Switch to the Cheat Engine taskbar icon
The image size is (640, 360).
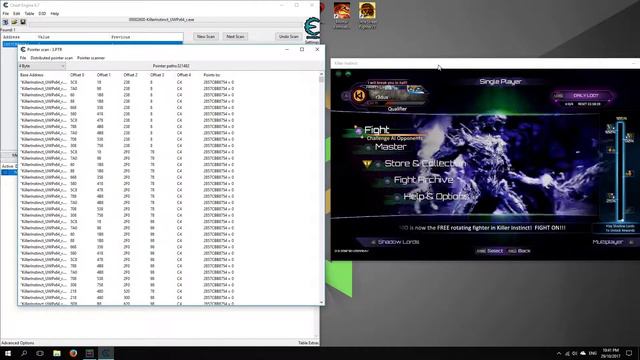106,353
